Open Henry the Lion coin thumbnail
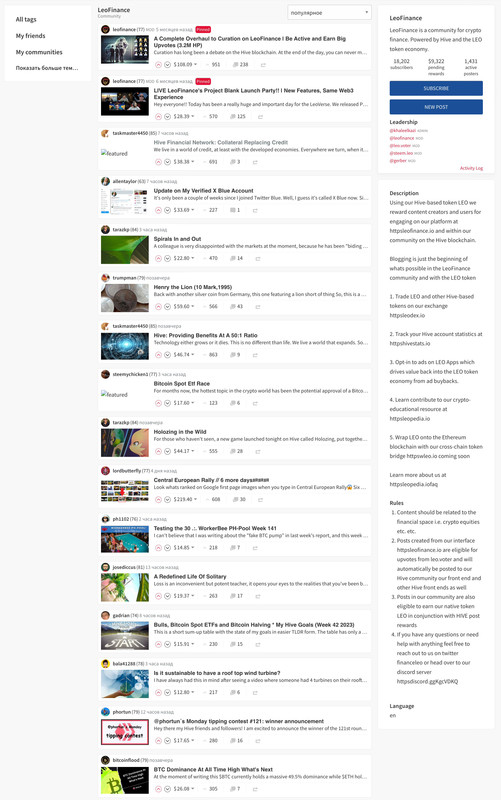 (125, 298)
